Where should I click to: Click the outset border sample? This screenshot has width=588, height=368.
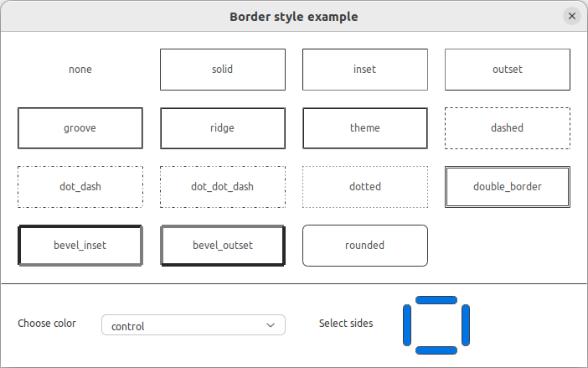[508, 70]
